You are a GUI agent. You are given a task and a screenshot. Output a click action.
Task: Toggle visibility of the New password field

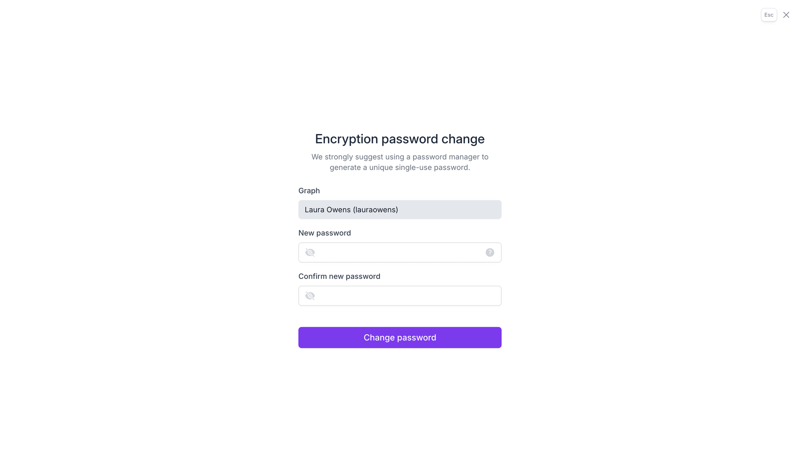(310, 253)
